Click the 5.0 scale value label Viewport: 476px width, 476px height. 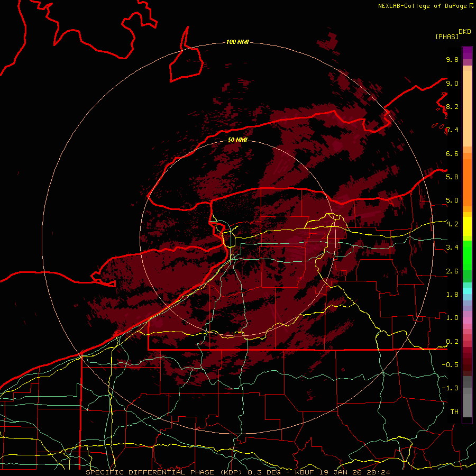[452, 200]
